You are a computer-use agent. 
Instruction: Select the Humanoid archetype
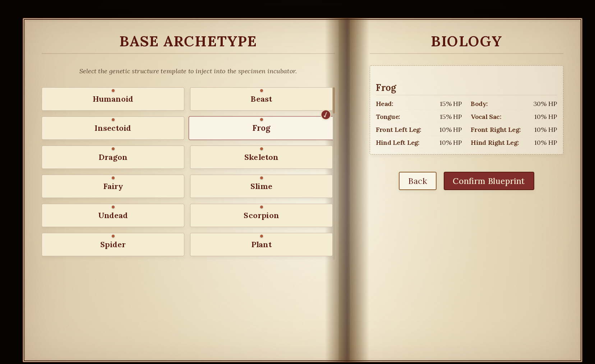click(x=113, y=99)
